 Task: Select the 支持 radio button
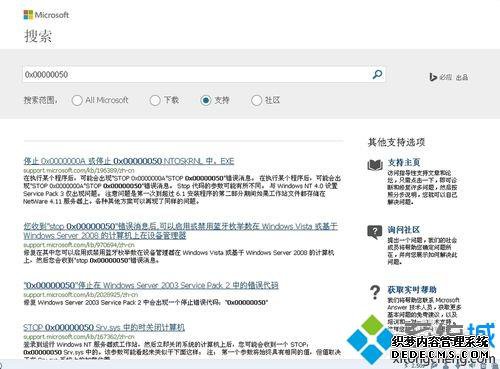tap(206, 100)
